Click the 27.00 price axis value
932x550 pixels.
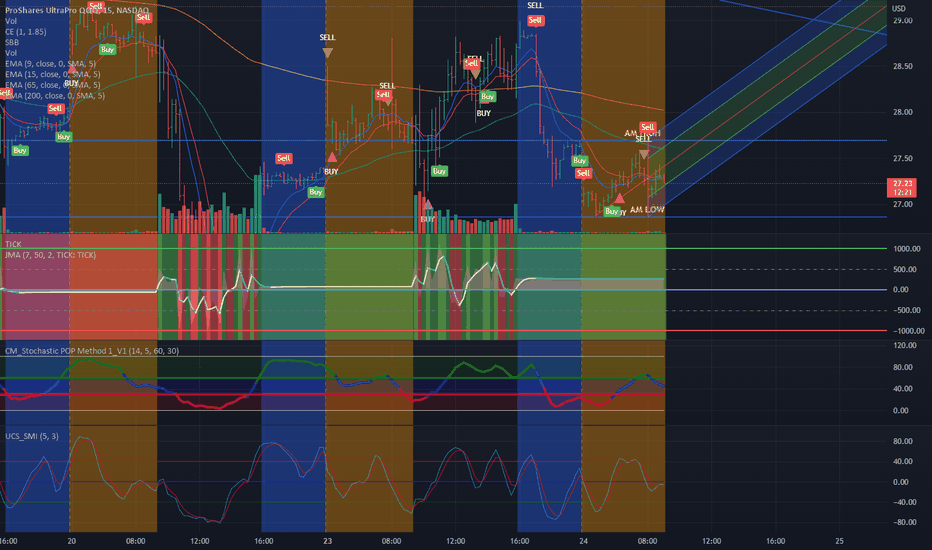tap(902, 205)
